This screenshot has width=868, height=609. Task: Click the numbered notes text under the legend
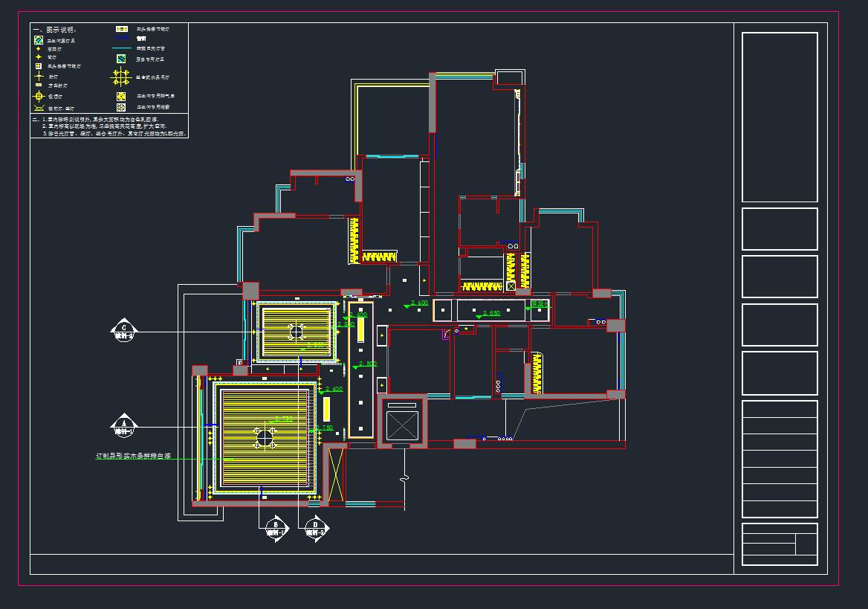108,126
